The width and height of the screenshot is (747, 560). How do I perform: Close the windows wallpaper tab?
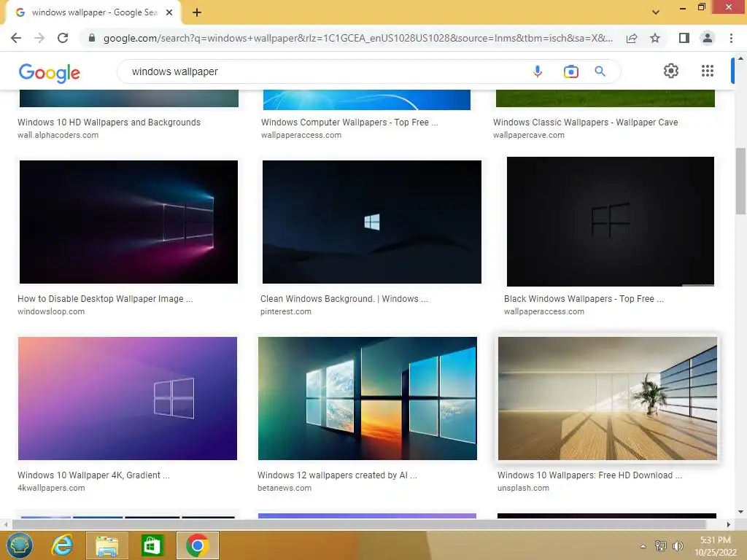[169, 12]
